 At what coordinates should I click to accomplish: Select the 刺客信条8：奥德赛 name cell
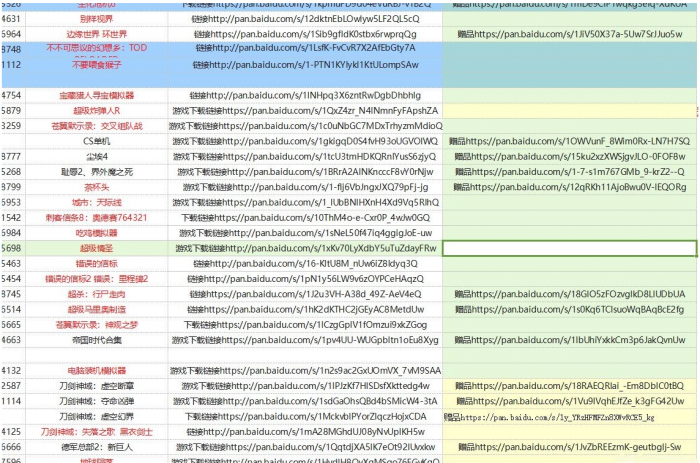[96, 217]
